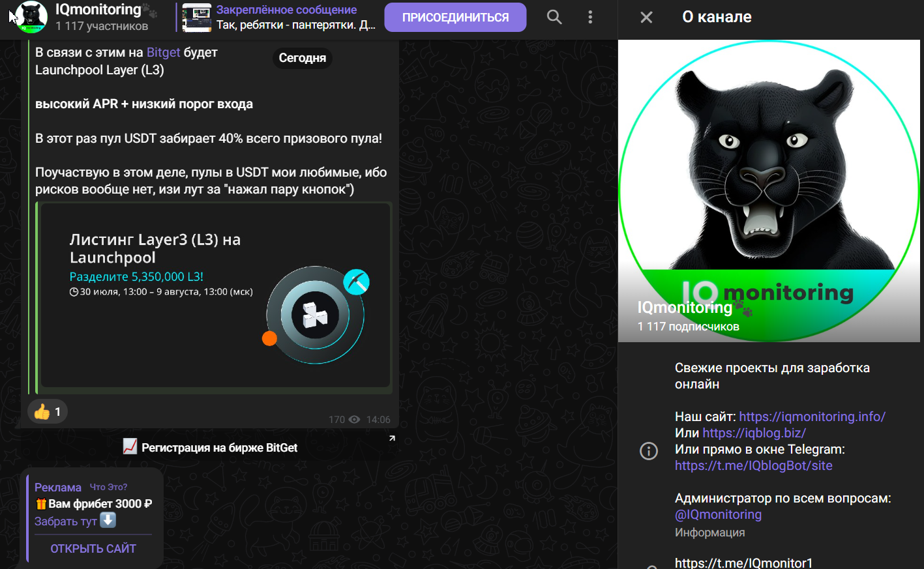The height and width of the screenshot is (569, 924).
Task: Click the Вам фрибет 3000 ₽ ad title
Action: (100, 504)
